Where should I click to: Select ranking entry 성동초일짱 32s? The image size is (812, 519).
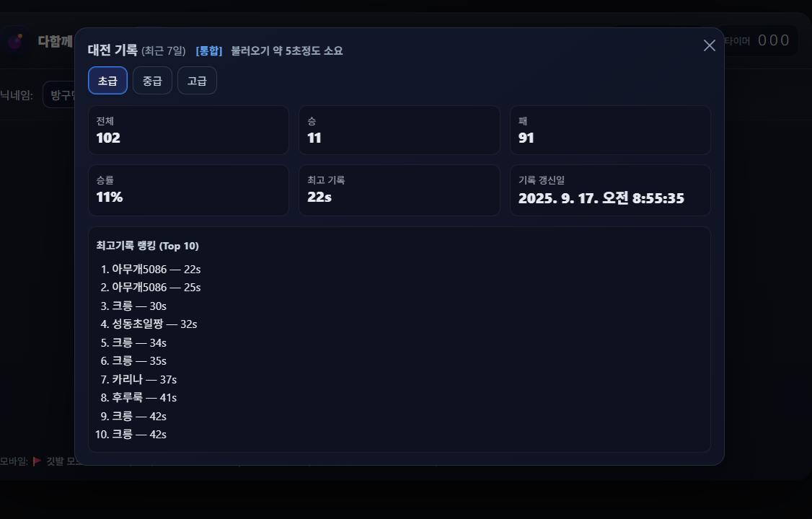(149, 324)
